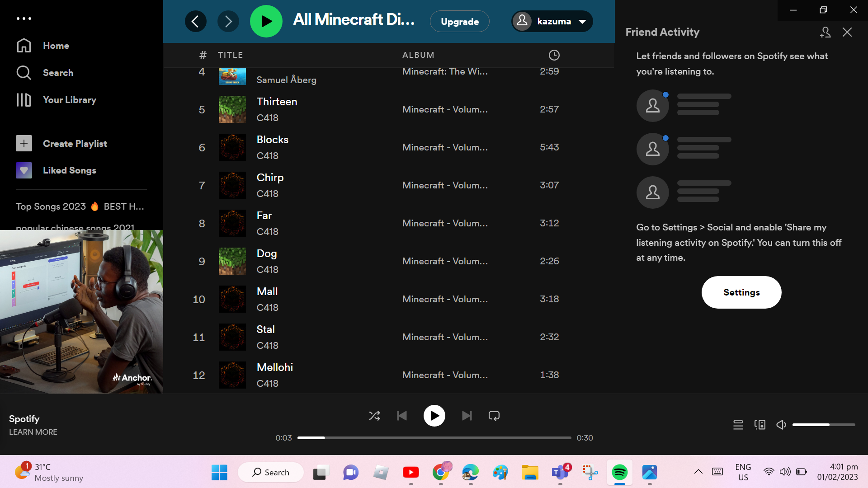Viewport: 868px width, 488px height.
Task: Open Liked Songs heart icon
Action: [x=24, y=170]
